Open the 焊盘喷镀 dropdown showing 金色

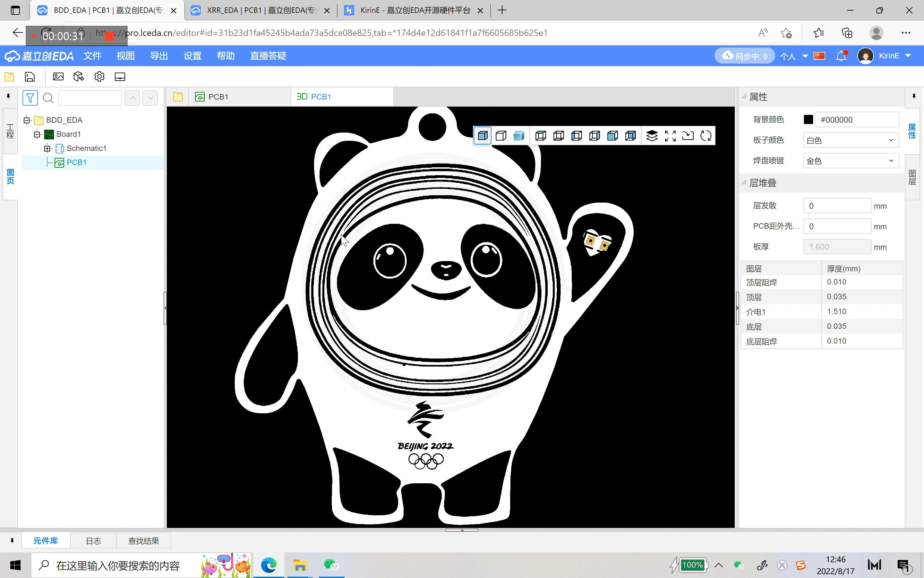click(851, 161)
